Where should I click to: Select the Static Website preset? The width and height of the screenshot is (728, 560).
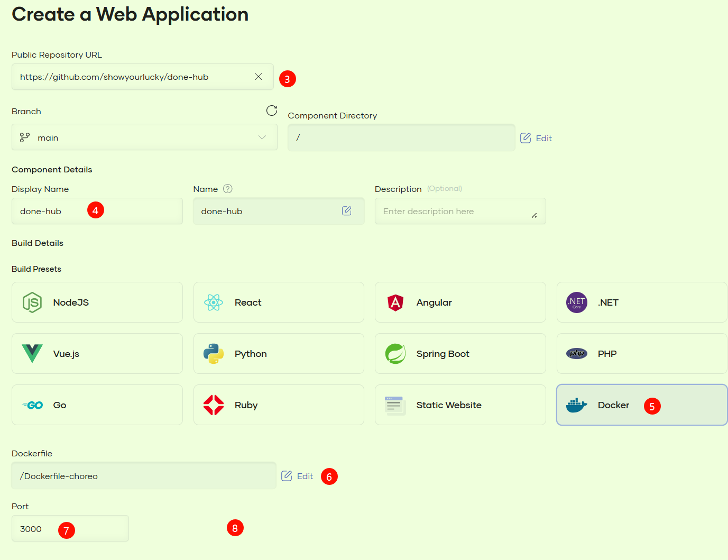[460, 405]
